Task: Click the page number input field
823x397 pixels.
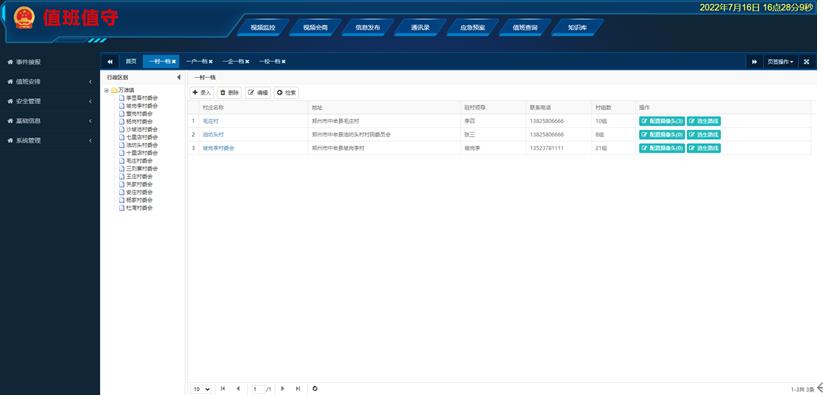Action: [257, 389]
